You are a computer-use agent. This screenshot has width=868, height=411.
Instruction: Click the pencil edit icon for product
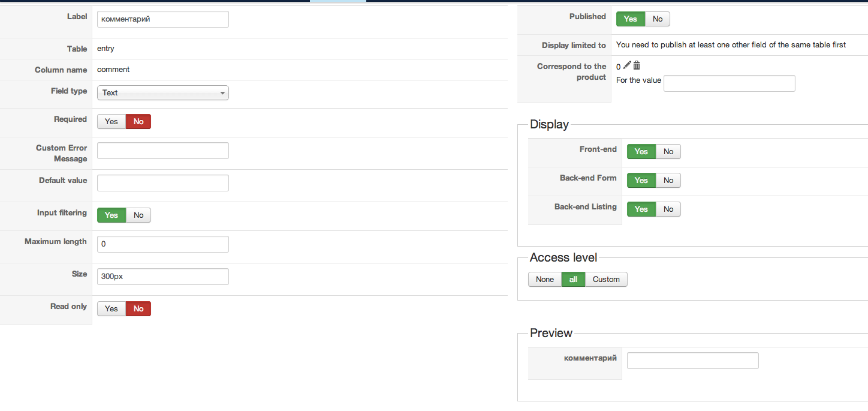pyautogui.click(x=627, y=65)
